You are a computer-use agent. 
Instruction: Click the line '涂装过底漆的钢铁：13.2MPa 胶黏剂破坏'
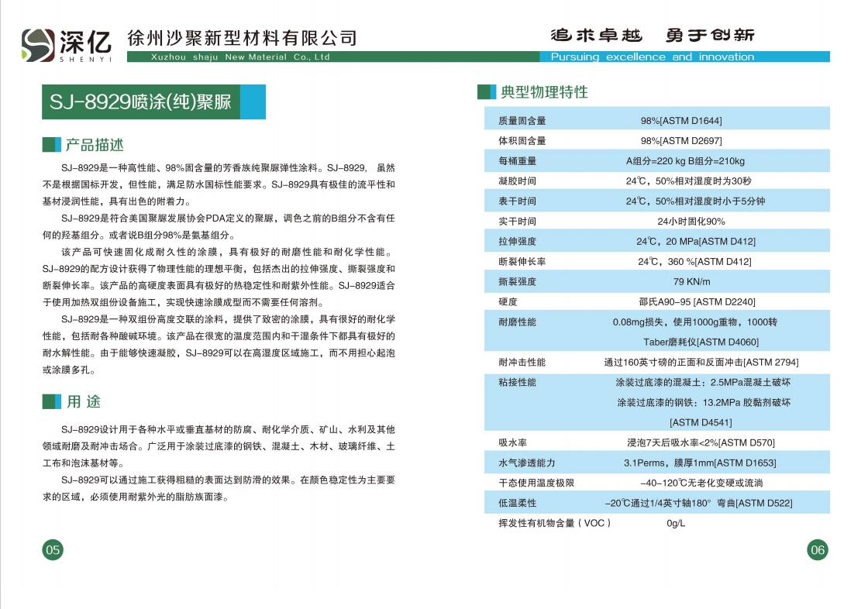pyautogui.click(x=704, y=402)
